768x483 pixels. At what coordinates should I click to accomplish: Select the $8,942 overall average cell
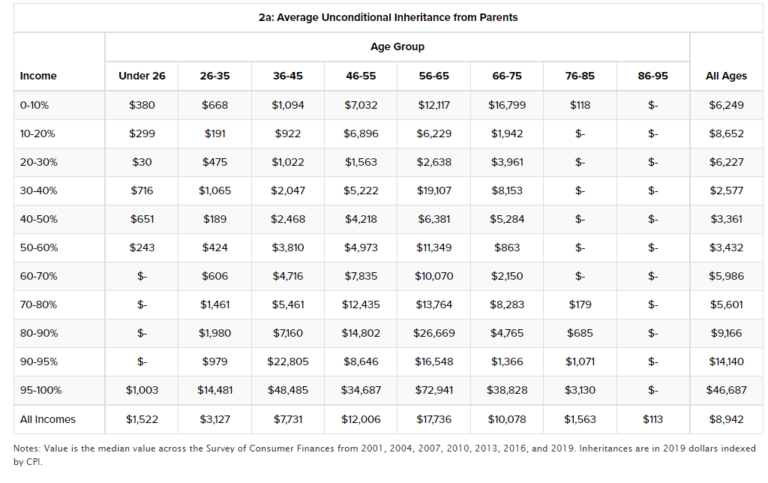pos(725,418)
